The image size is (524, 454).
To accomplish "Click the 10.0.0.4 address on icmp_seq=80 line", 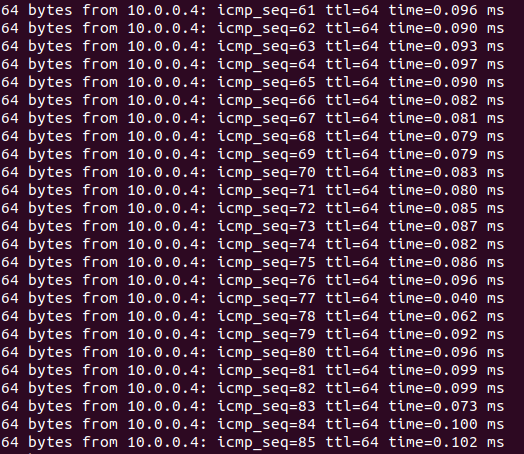I will 164,353.
